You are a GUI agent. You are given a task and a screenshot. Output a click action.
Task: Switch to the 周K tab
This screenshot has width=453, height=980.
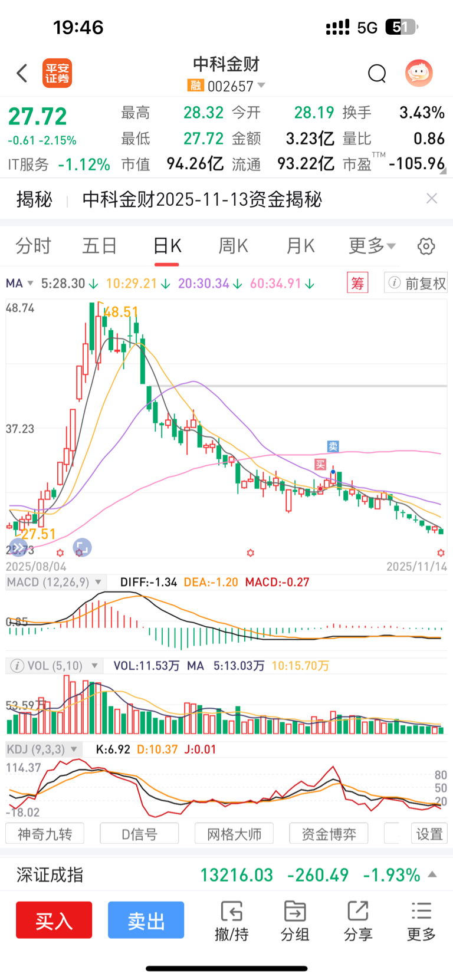pyautogui.click(x=234, y=246)
